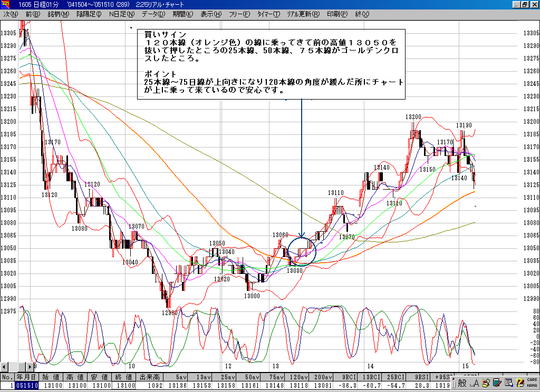This screenshot has width=540, height=392.
Task: Open the 表示(H) menu
Action: pos(211,14)
